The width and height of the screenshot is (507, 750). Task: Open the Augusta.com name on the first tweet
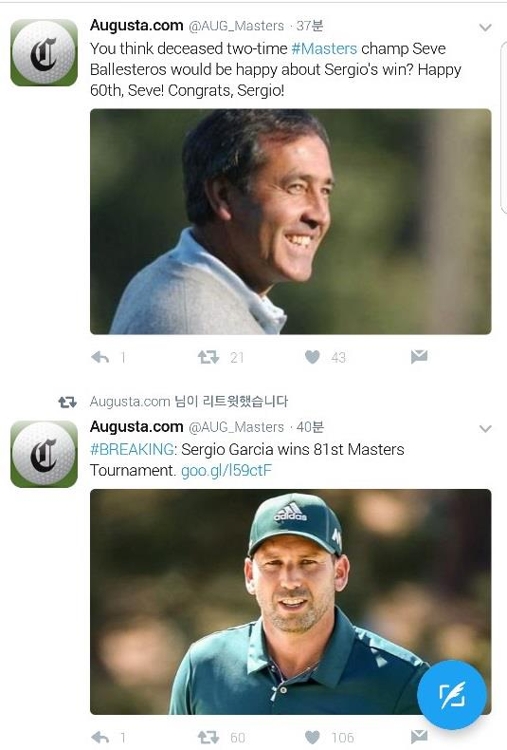tap(137, 25)
